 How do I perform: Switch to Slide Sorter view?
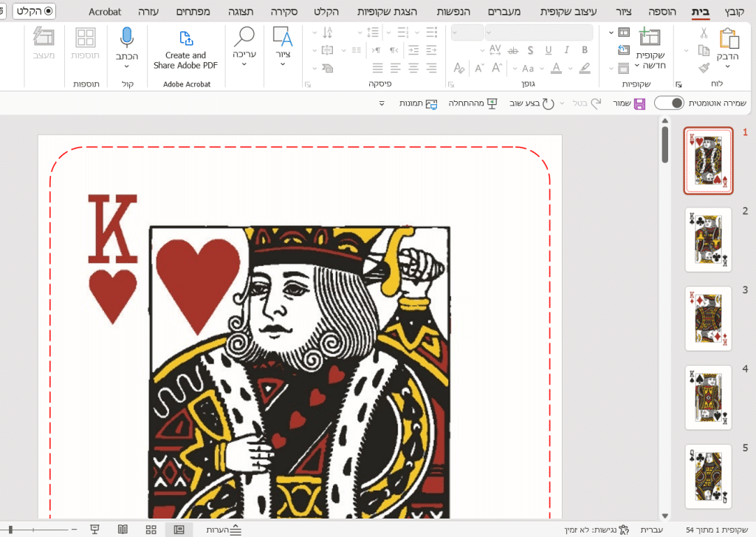pos(151,530)
